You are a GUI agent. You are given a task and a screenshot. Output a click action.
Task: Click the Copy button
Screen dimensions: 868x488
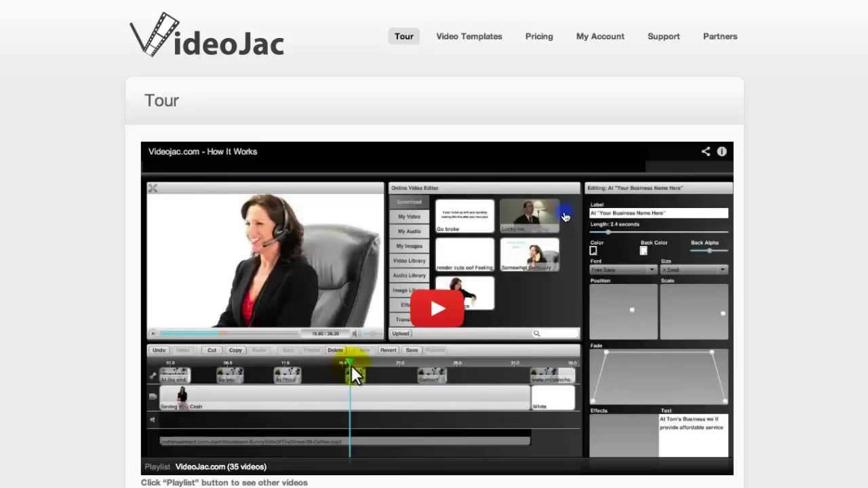click(x=235, y=350)
